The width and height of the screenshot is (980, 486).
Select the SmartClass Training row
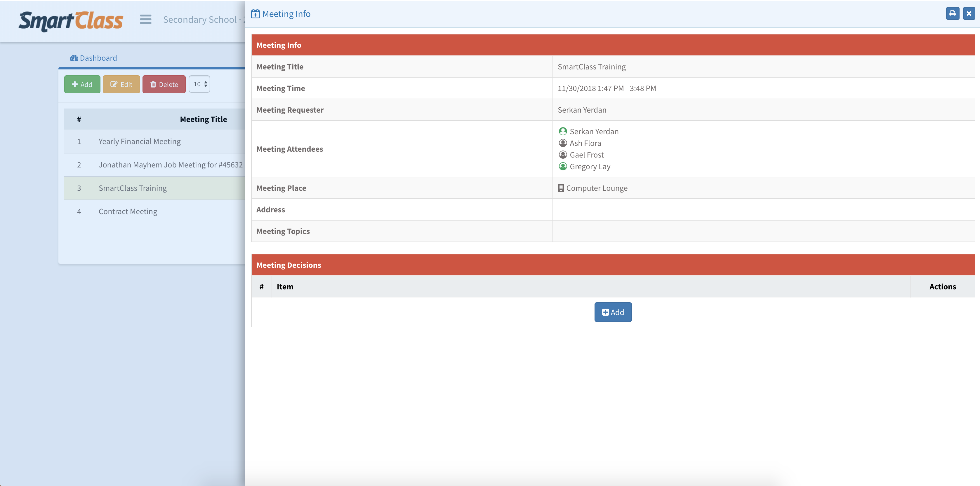[x=155, y=188]
